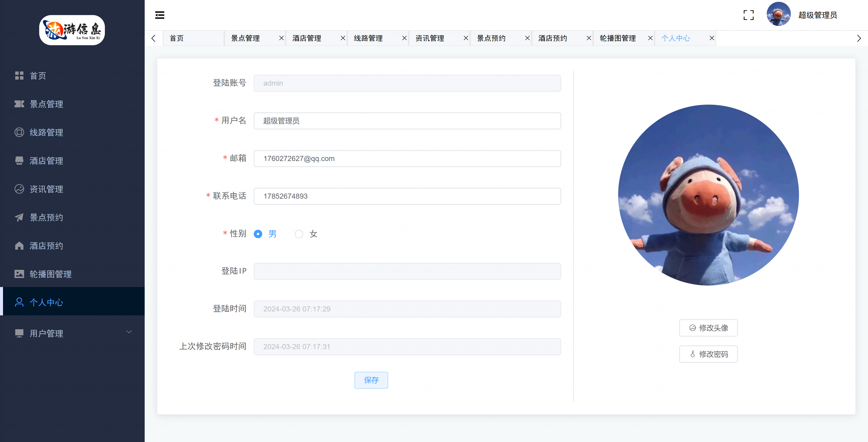Image resolution: width=868 pixels, height=442 pixels.
Task: Toggle fullscreen mode icon
Action: pyautogui.click(x=748, y=15)
